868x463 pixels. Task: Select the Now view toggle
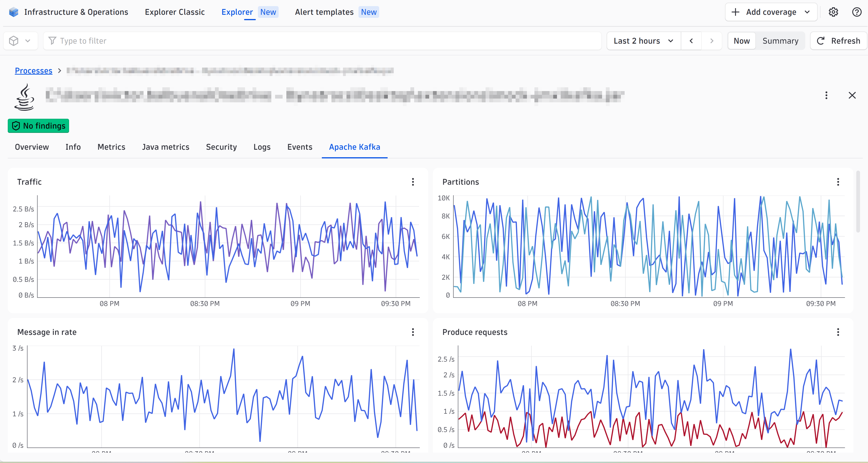pos(742,41)
